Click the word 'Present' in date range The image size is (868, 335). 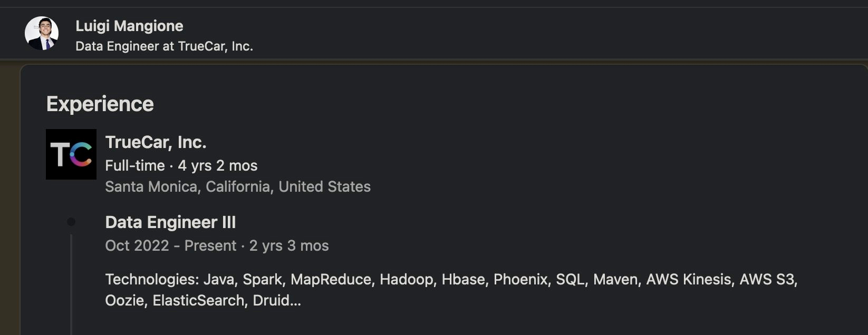[x=210, y=245]
